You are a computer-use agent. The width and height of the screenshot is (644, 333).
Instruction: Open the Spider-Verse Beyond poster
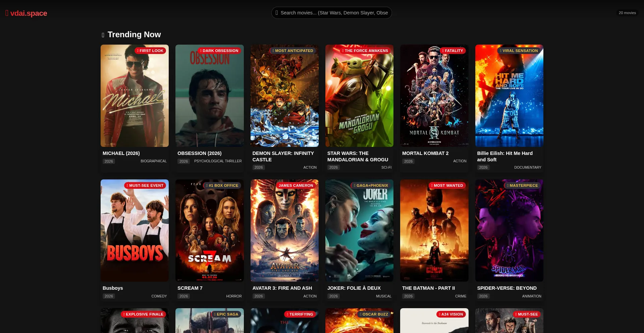[x=509, y=230]
